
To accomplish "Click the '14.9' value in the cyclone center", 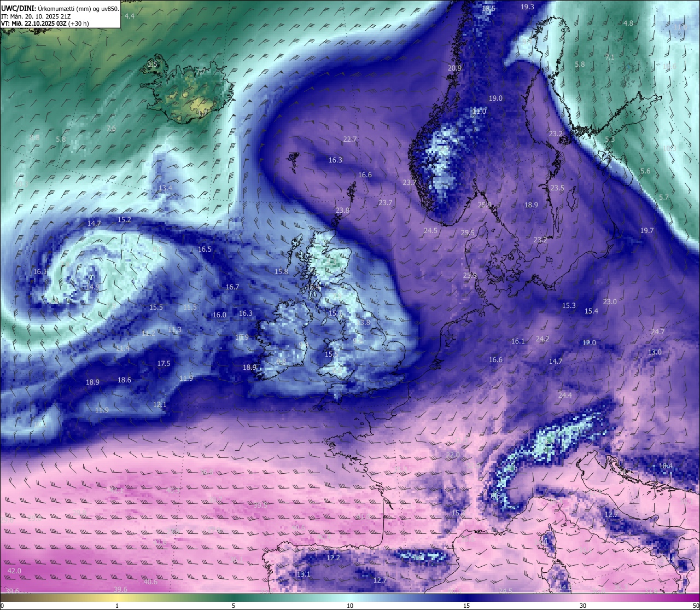I will click(92, 287).
